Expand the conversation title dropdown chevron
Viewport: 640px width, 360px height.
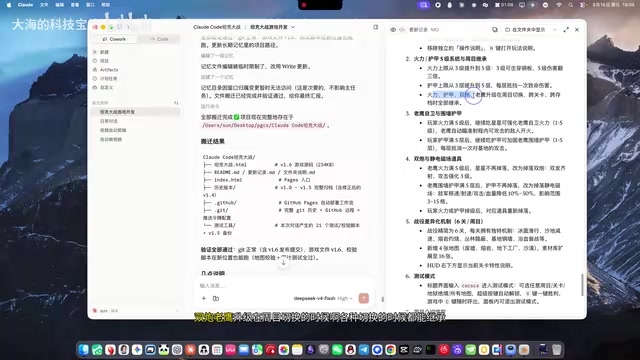pyautogui.click(x=293, y=27)
